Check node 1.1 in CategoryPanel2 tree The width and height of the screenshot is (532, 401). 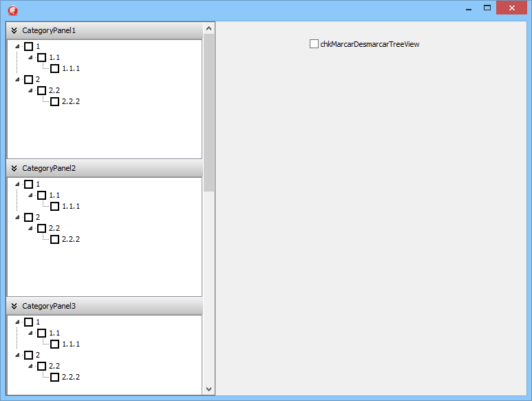point(42,195)
